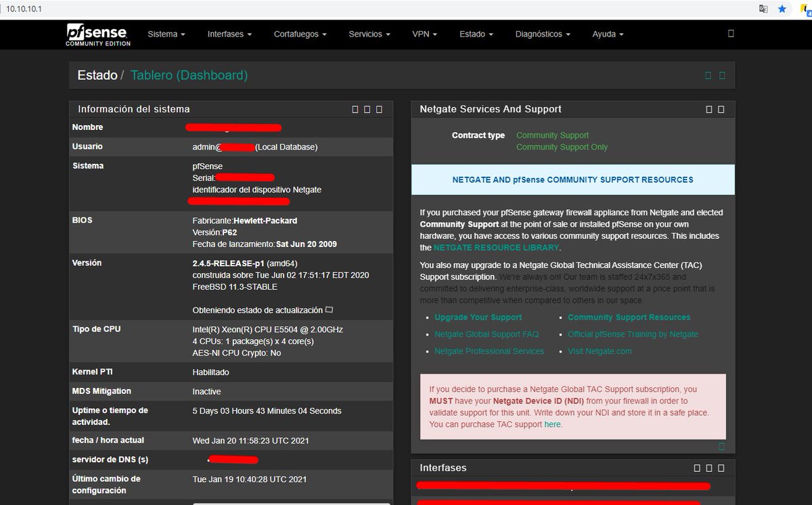
Task: Open the NETGATE RESOURCE LIBRARY link
Action: click(496, 248)
